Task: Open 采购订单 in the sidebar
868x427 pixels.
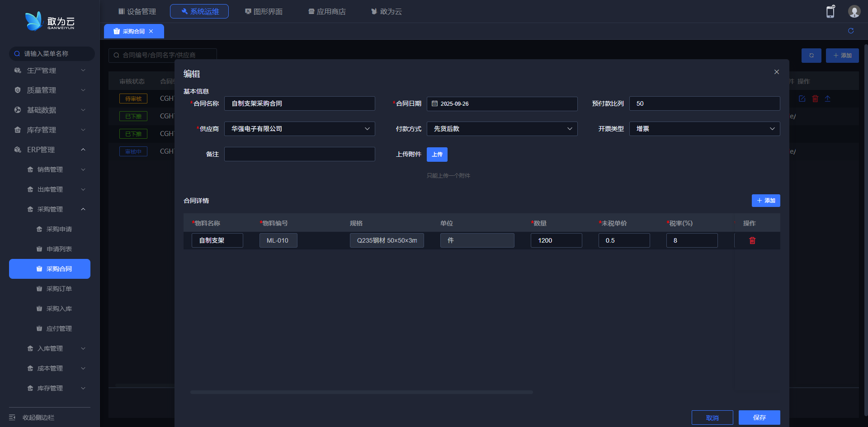Action: 59,289
